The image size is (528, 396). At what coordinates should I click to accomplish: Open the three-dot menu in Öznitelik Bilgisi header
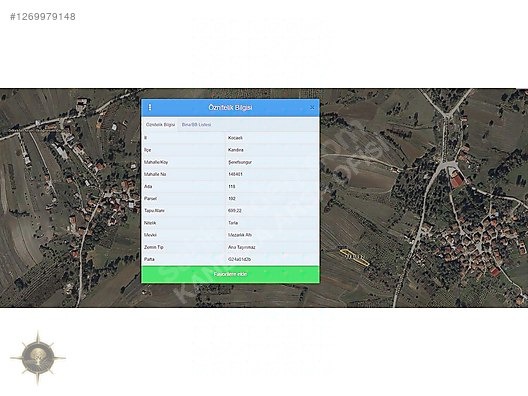click(150, 107)
